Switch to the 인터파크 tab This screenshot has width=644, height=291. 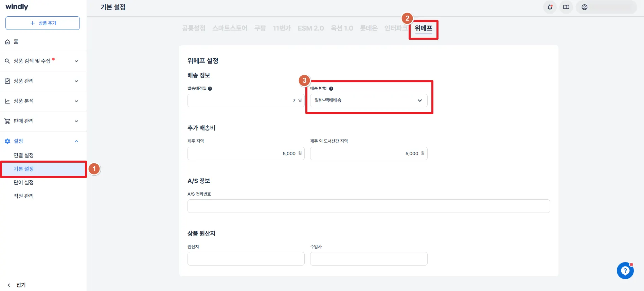click(396, 28)
